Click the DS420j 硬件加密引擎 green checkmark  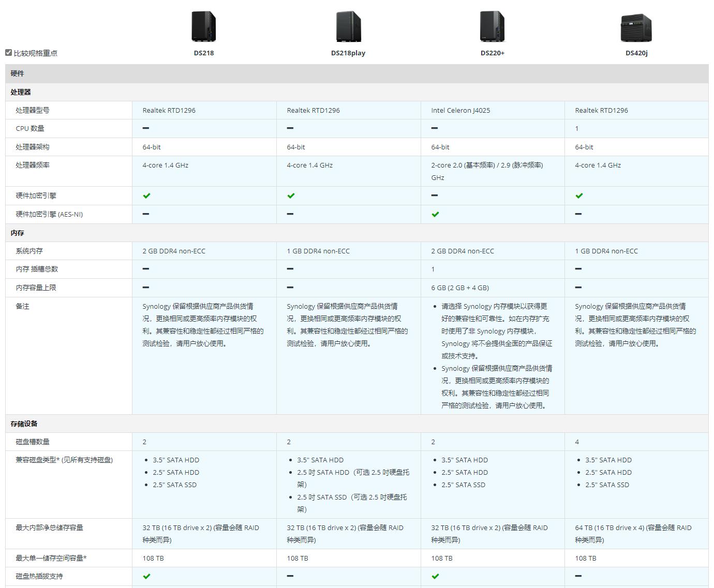pos(579,195)
